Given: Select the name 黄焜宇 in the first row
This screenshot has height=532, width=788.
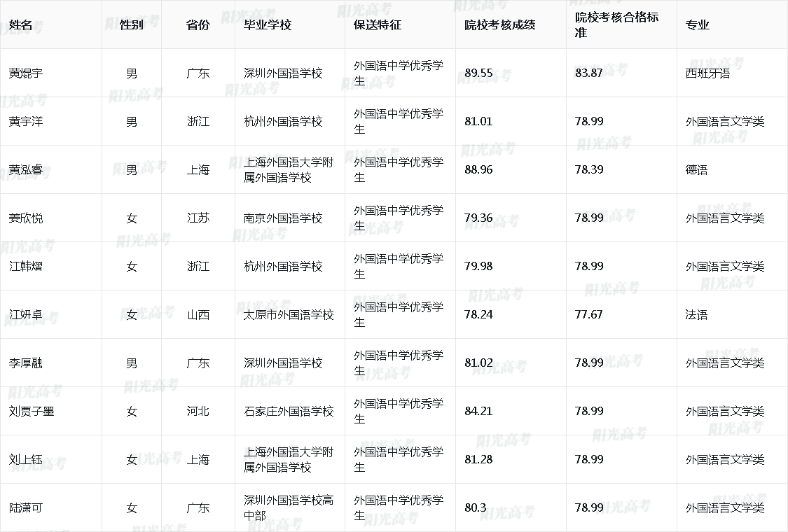Looking at the screenshot, I should tap(26, 72).
